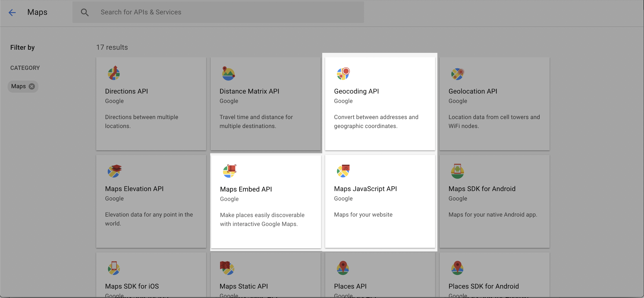Open the Maps SDK for iOS title
644x298 pixels.
pyautogui.click(x=132, y=286)
